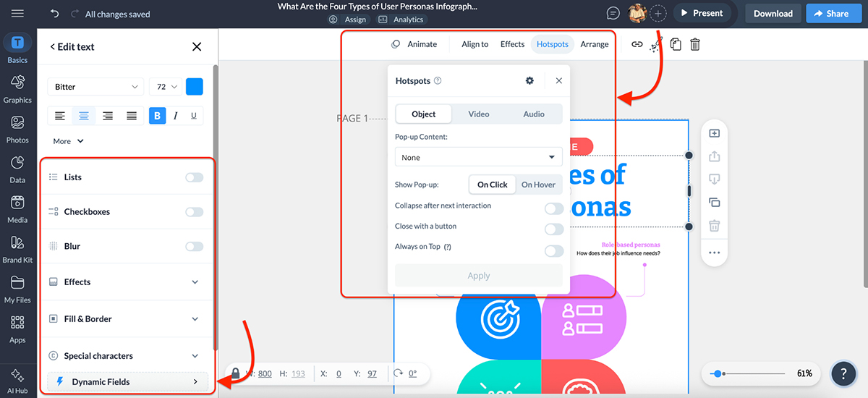The height and width of the screenshot is (398, 868).
Task: Open the comments speech bubble icon
Action: coord(613,13)
